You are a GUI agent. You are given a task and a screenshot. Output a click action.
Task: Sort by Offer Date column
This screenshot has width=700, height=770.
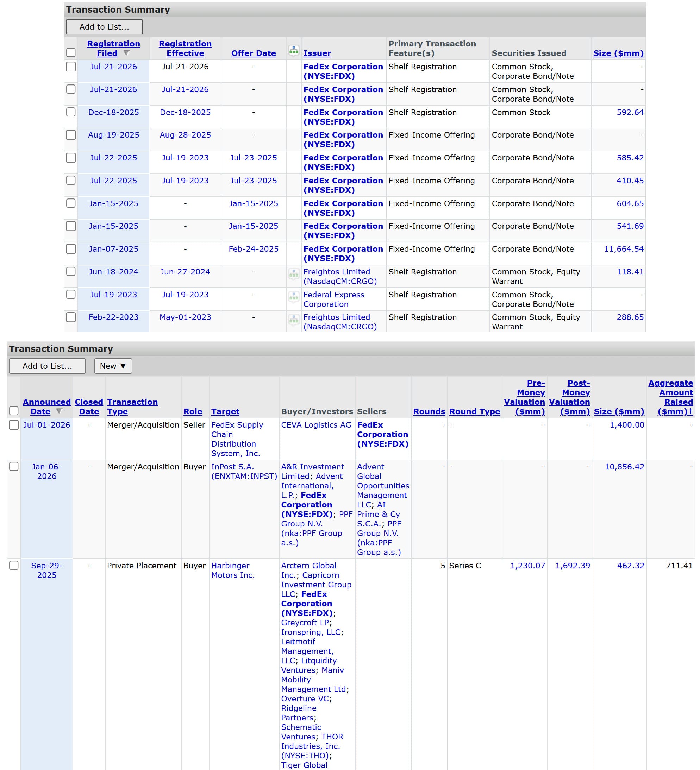[x=253, y=53]
